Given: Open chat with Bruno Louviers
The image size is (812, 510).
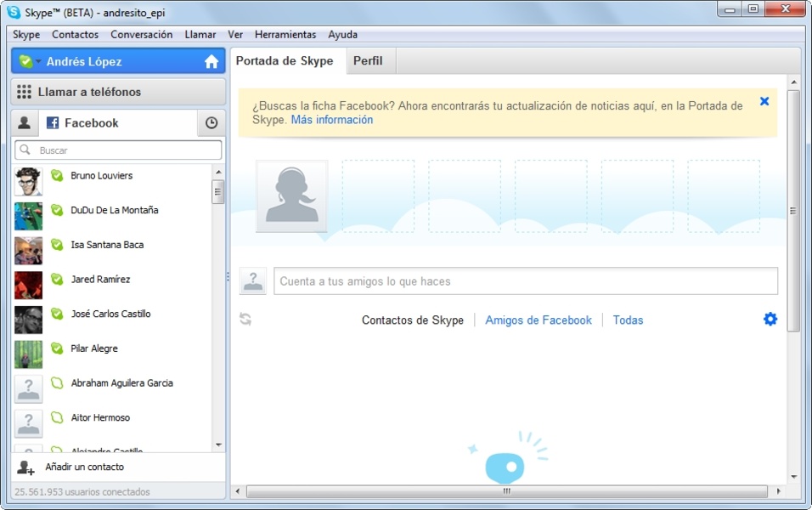Looking at the screenshot, I should tap(101, 176).
